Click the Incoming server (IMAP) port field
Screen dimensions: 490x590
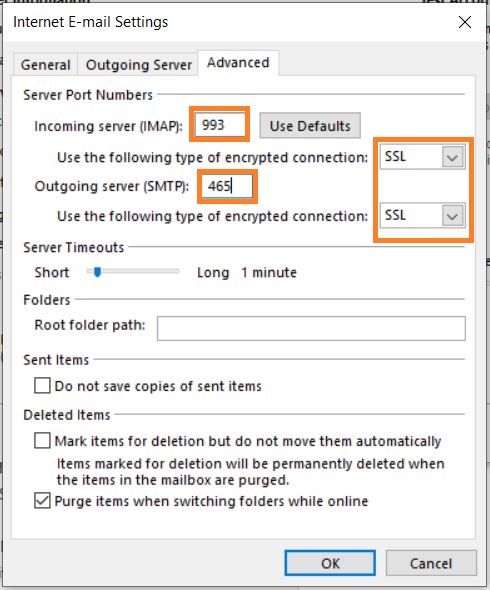point(219,125)
